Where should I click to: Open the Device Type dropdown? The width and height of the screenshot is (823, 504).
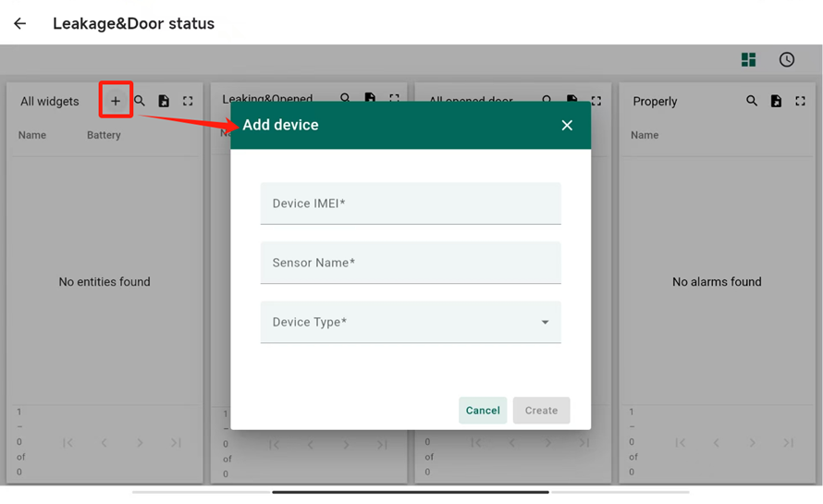pyautogui.click(x=411, y=322)
